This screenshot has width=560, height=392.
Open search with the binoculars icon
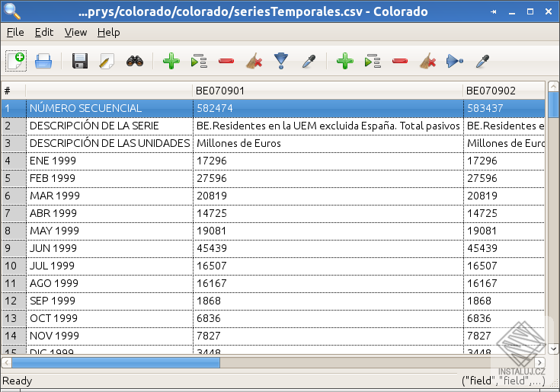(x=135, y=61)
